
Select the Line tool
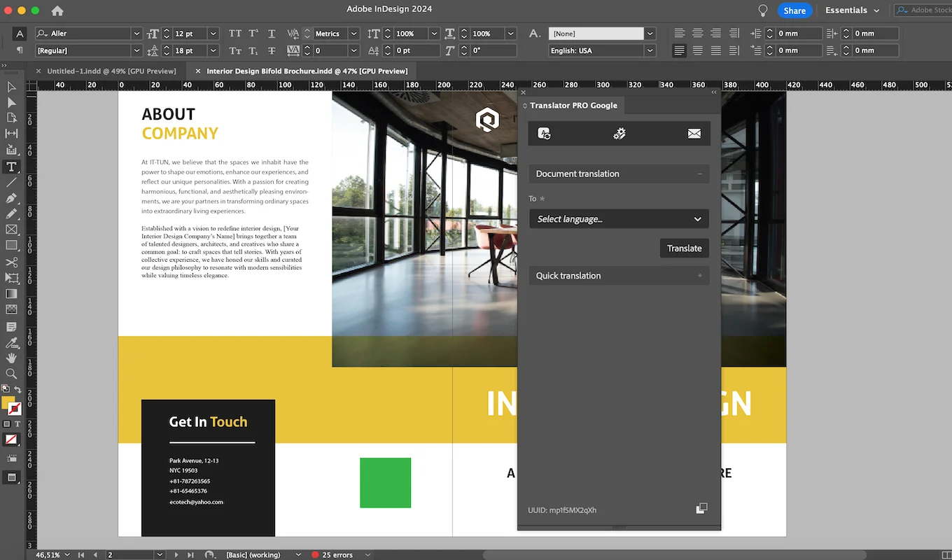pyautogui.click(x=11, y=183)
